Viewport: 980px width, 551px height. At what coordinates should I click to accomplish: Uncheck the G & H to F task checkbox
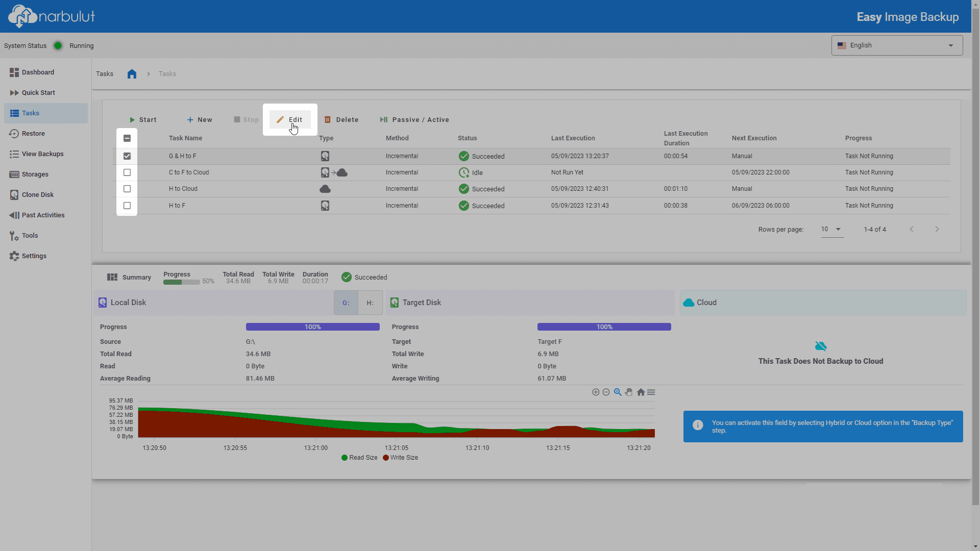click(127, 156)
